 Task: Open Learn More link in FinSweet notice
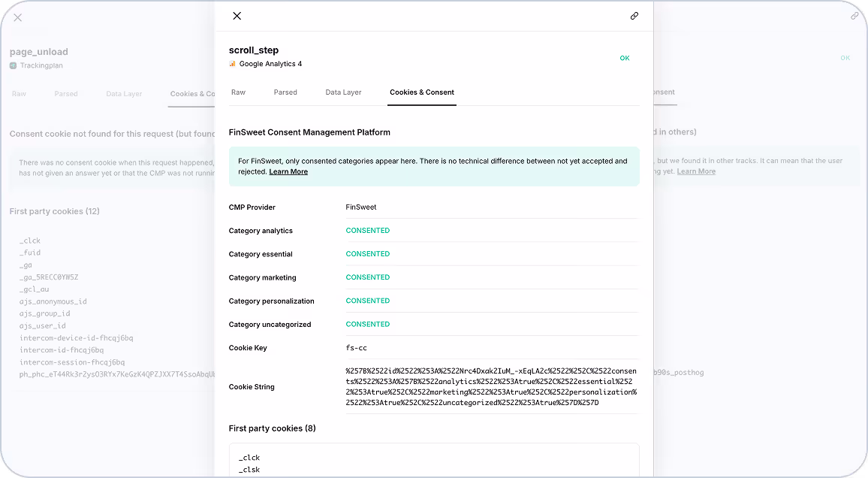288,171
